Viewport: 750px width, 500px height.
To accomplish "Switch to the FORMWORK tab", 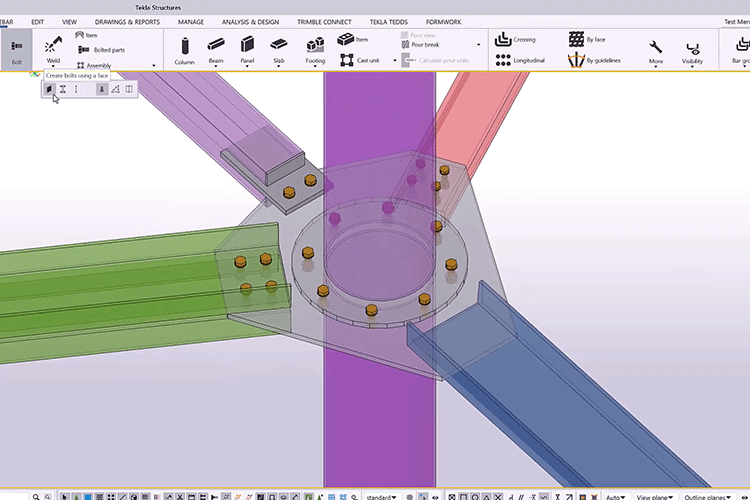I will pos(443,22).
